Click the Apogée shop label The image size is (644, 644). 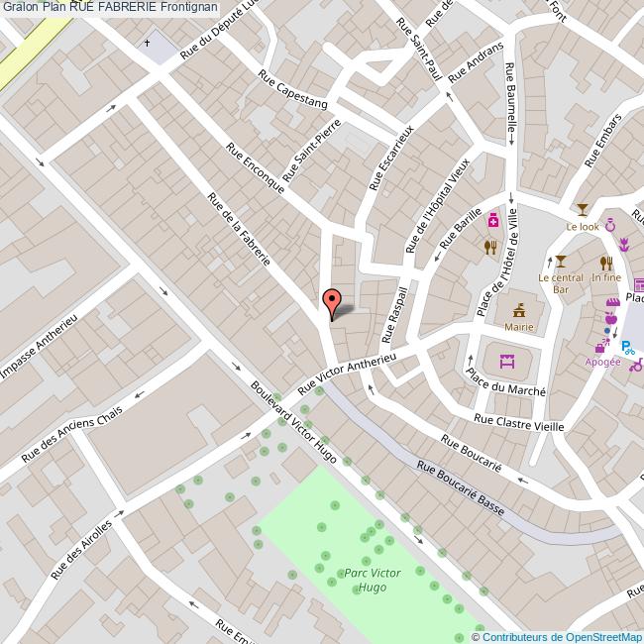[601, 362]
